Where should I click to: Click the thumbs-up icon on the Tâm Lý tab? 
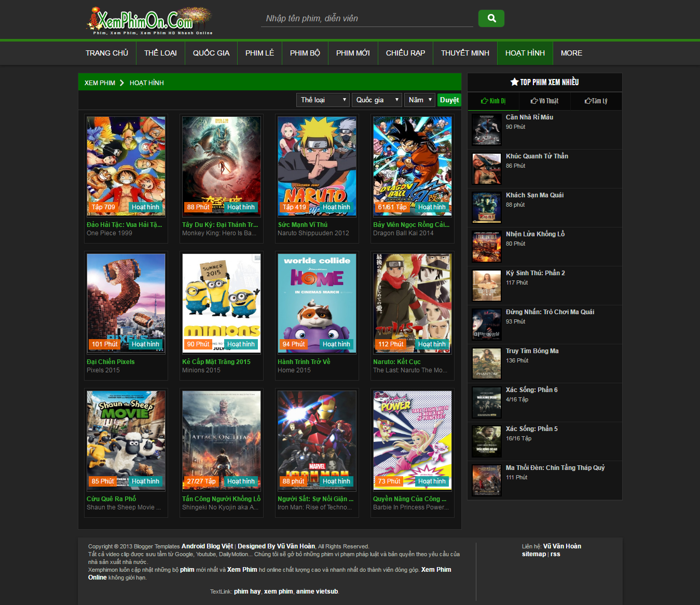coord(588,101)
